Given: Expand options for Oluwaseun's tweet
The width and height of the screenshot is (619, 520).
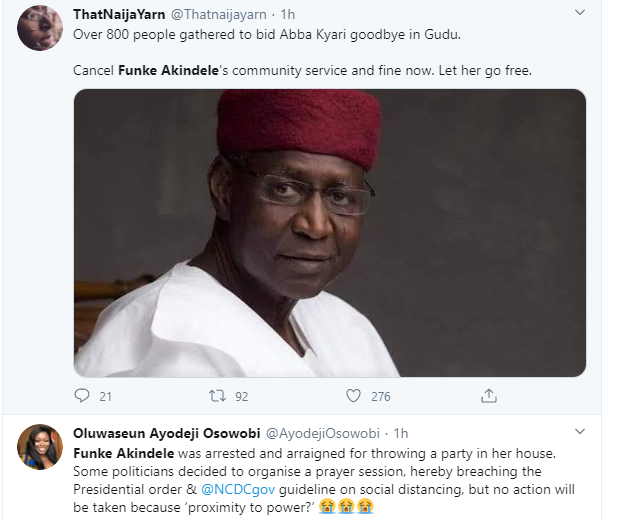Looking at the screenshot, I should pyautogui.click(x=579, y=432).
